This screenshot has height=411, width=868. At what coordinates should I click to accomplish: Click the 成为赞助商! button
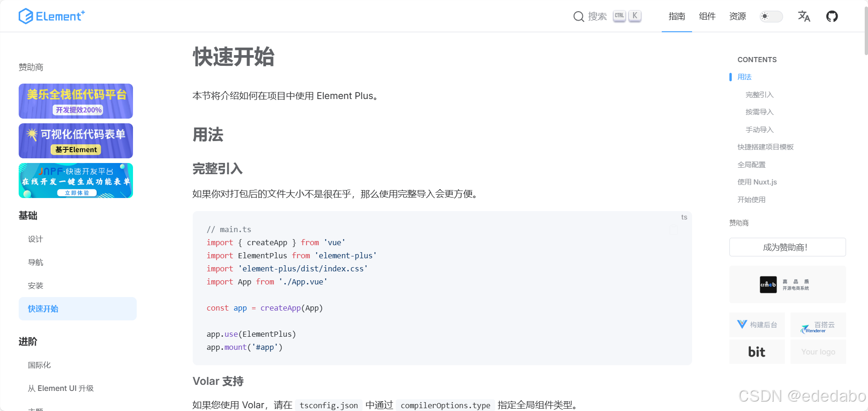pos(787,247)
